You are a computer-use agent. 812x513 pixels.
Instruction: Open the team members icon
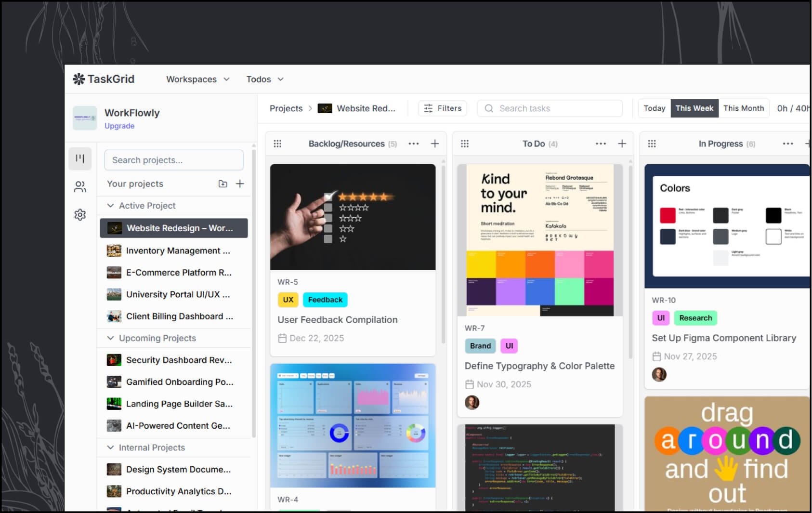tap(80, 187)
